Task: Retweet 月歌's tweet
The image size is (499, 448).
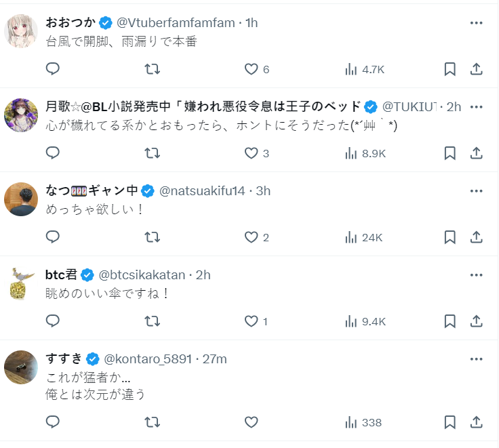Action: coord(153,153)
